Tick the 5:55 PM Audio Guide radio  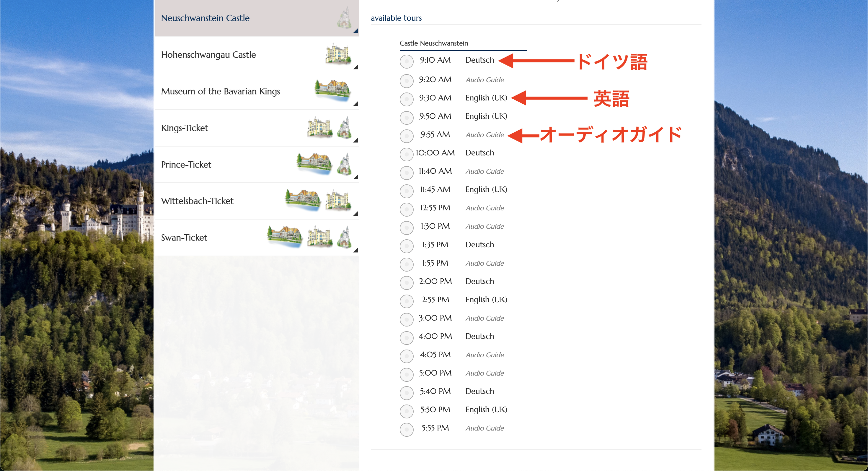(407, 429)
